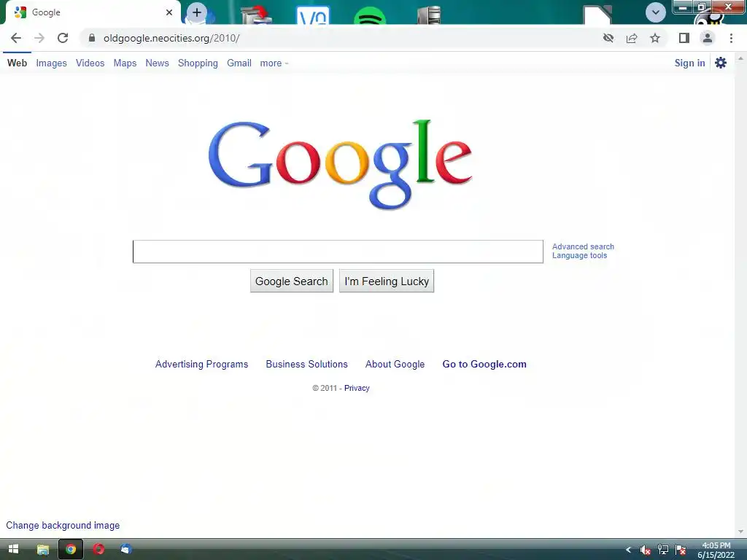Click the Sign in link

click(x=689, y=63)
